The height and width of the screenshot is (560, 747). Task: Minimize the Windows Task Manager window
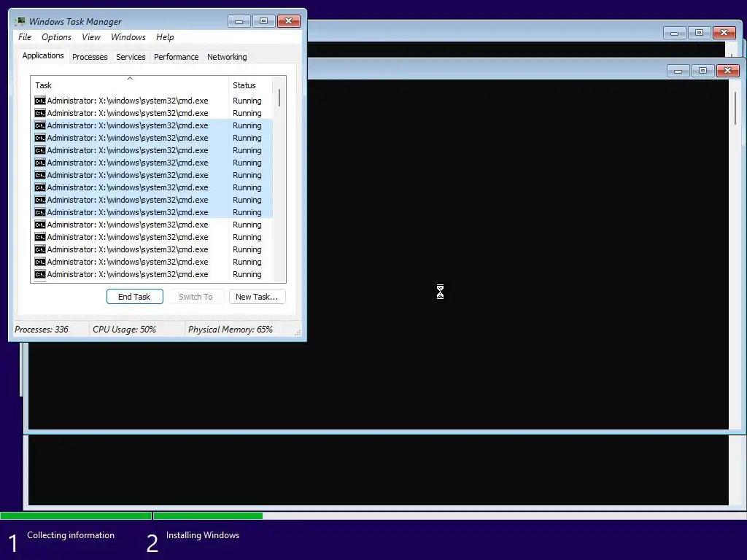[x=239, y=21]
